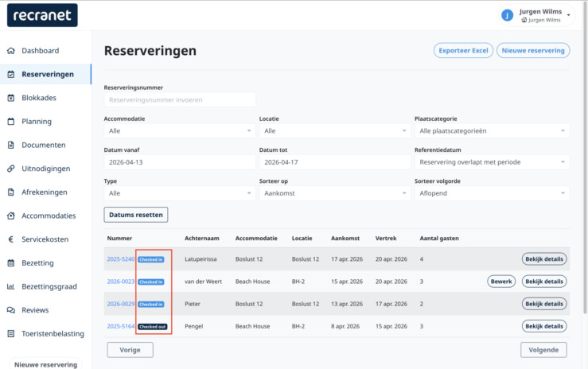Click the Volgende pagination button
Viewport: 588px width, 369px height.
pos(543,350)
